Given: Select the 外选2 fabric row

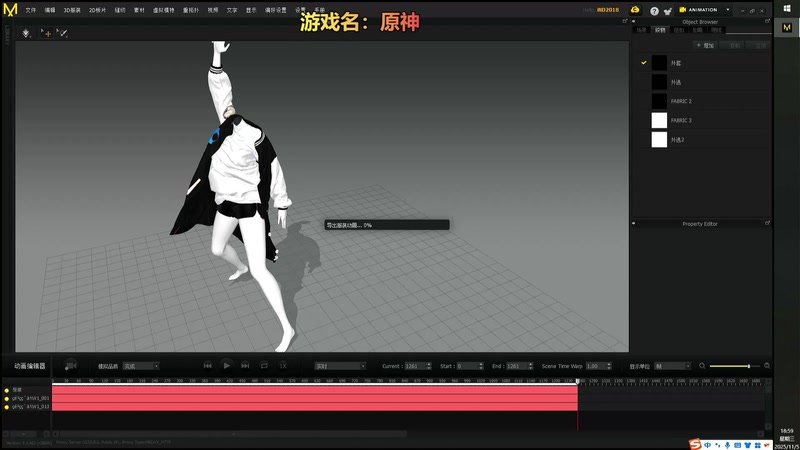Looking at the screenshot, I should (x=704, y=139).
